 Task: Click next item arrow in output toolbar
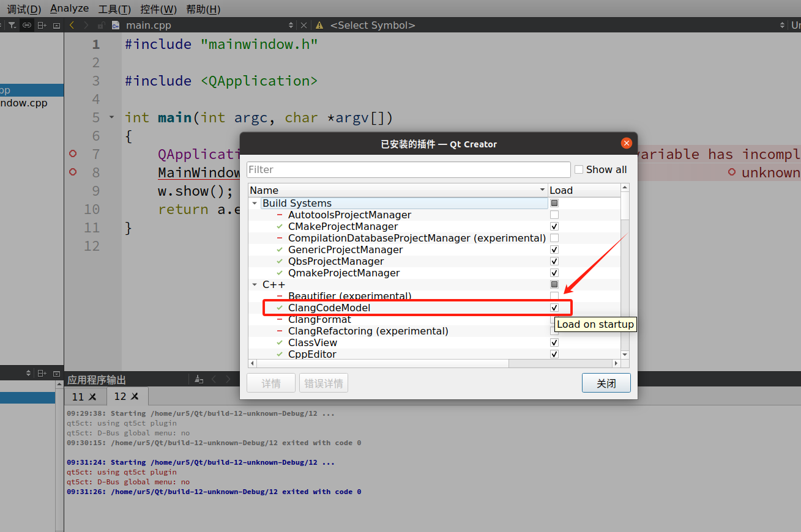point(228,379)
